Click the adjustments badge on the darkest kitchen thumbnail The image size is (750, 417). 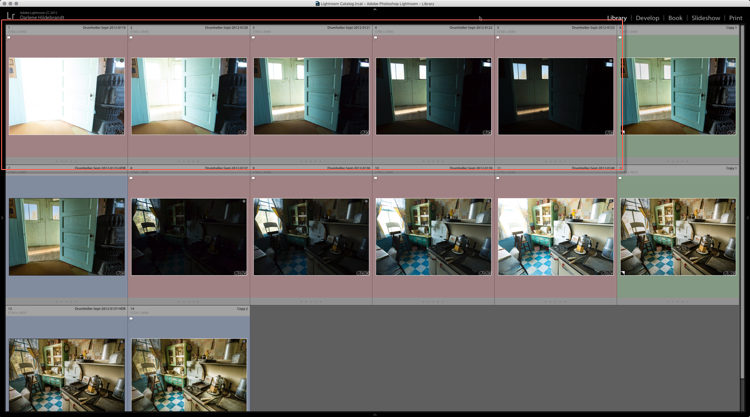[x=242, y=272]
